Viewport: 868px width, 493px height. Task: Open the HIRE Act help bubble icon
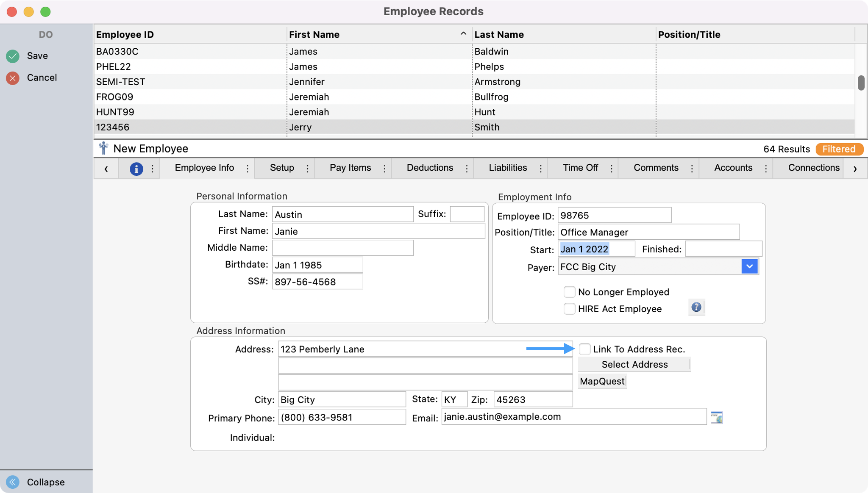coord(696,307)
